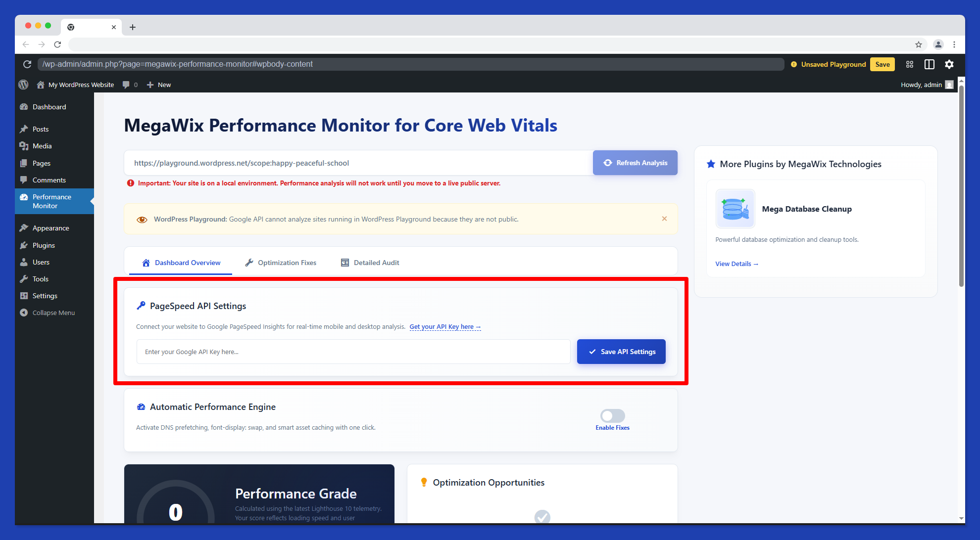Screen dimensions: 980x540
Task: Click the Appearance paintbrush icon
Action: click(x=24, y=227)
